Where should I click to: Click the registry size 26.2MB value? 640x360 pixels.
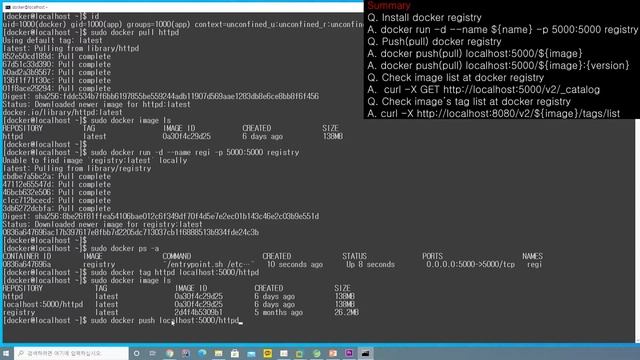coord(347,312)
